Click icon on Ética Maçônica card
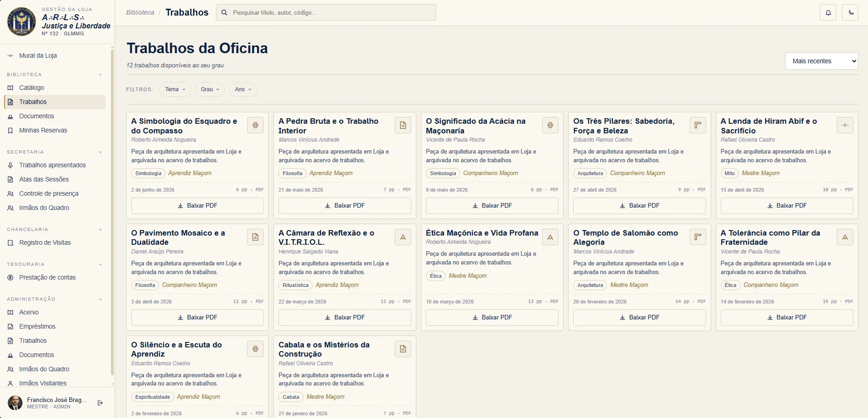868x418 pixels. pos(550,237)
